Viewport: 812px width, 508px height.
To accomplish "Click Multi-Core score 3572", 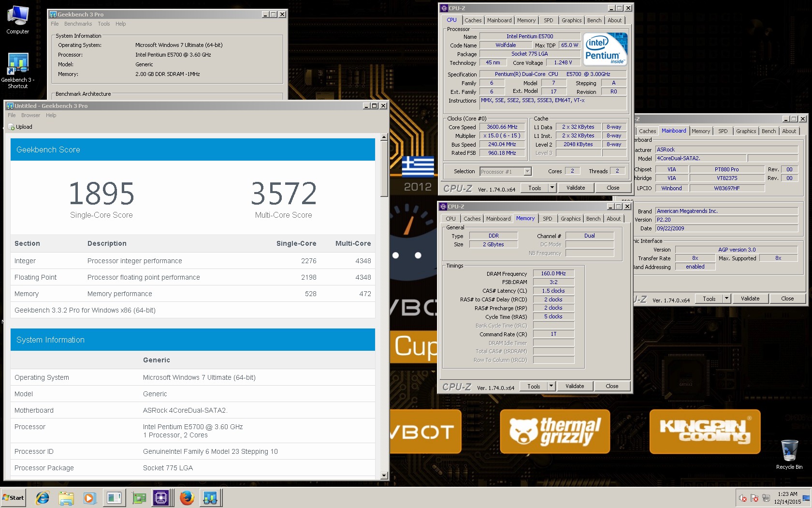I will coord(284,194).
